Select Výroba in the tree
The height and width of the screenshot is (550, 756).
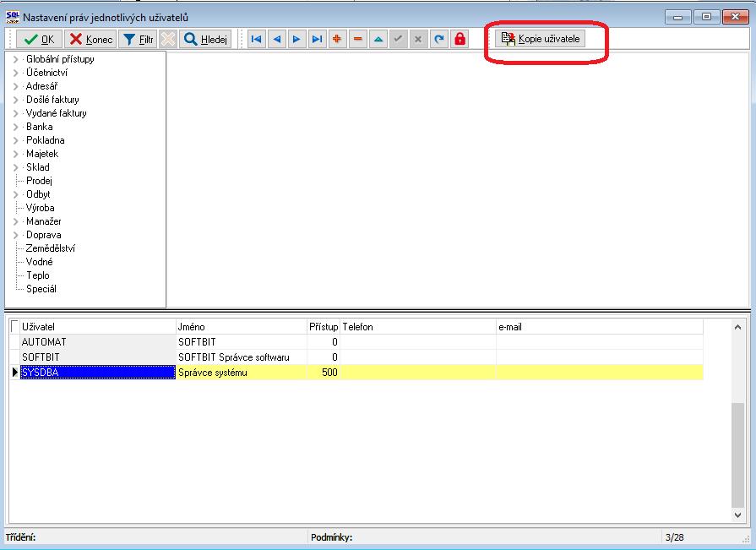click(40, 208)
